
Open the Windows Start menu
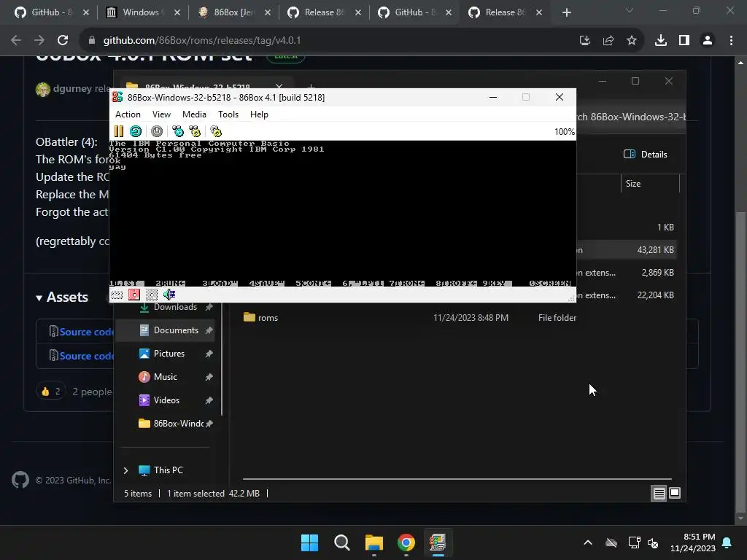click(309, 542)
